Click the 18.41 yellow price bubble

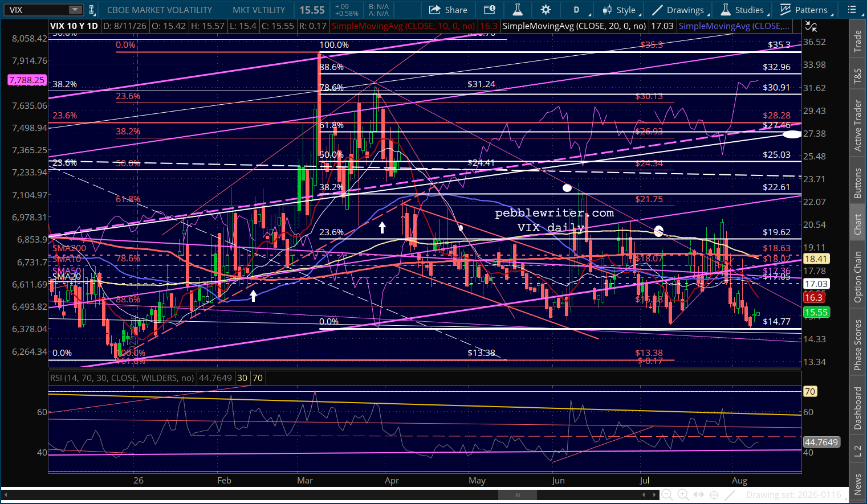click(816, 259)
